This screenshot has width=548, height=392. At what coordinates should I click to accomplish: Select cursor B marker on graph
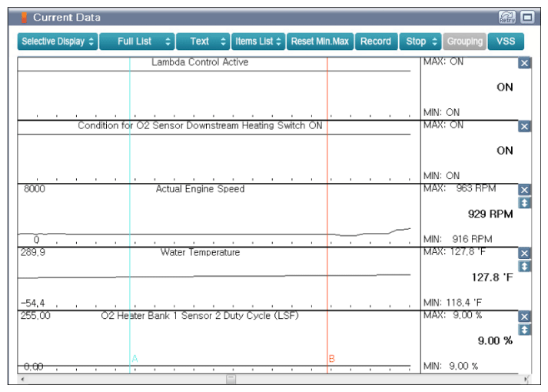pos(332,359)
